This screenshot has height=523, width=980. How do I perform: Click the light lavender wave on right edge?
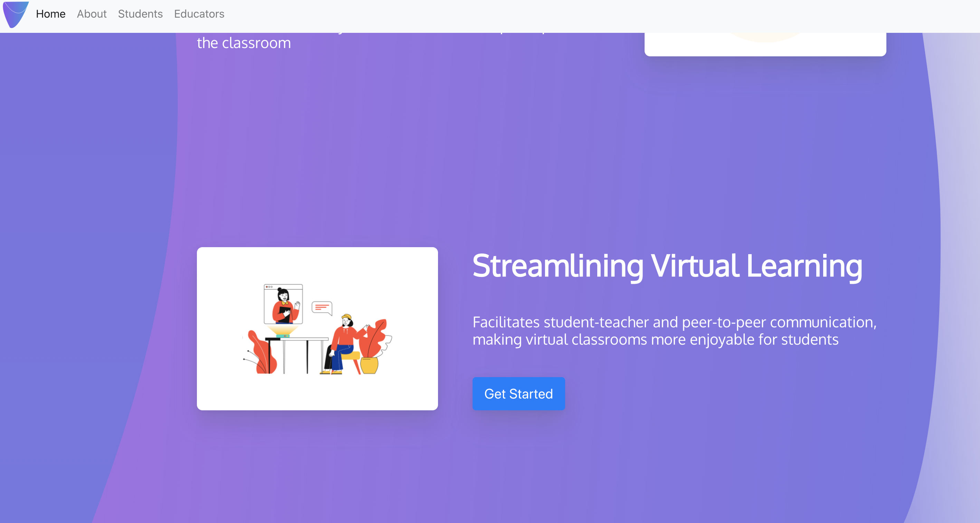point(961,267)
